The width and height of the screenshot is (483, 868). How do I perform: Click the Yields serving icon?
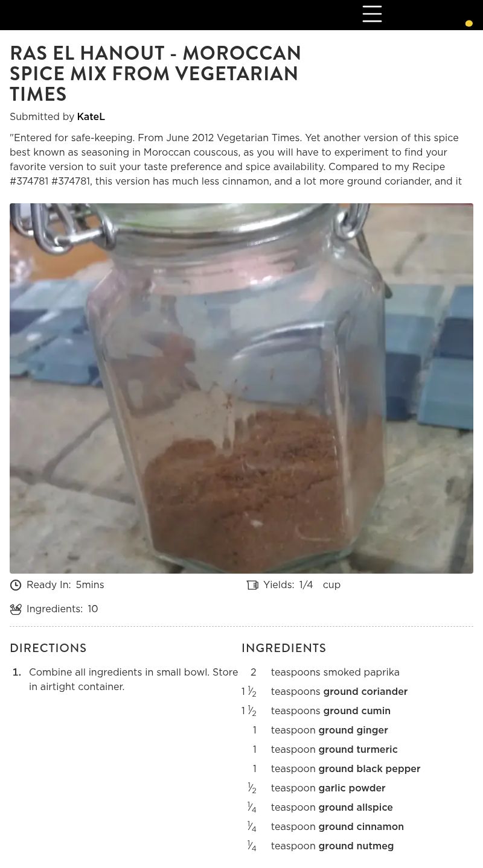[x=252, y=585]
